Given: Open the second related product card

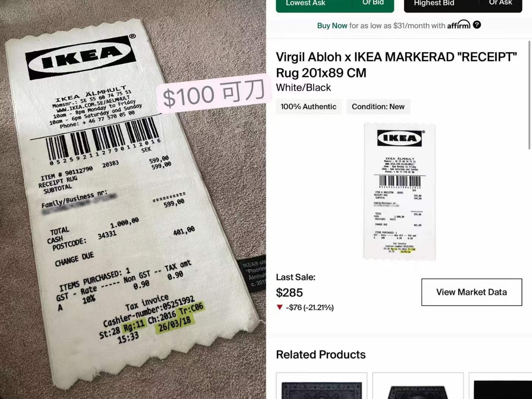Looking at the screenshot, I should pos(418,386).
